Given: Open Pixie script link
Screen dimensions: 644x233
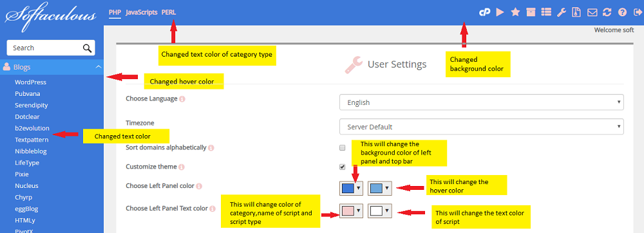Looking at the screenshot, I should tap(21, 174).
